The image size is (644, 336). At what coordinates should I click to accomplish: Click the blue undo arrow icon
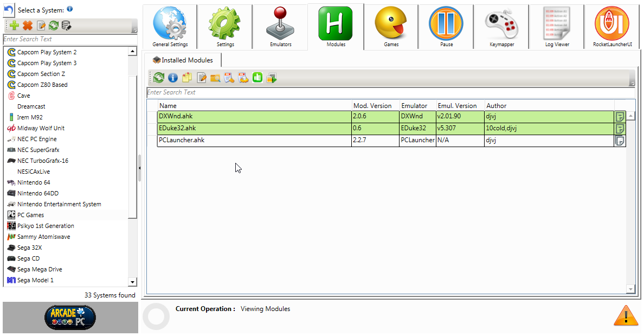[x=9, y=10]
